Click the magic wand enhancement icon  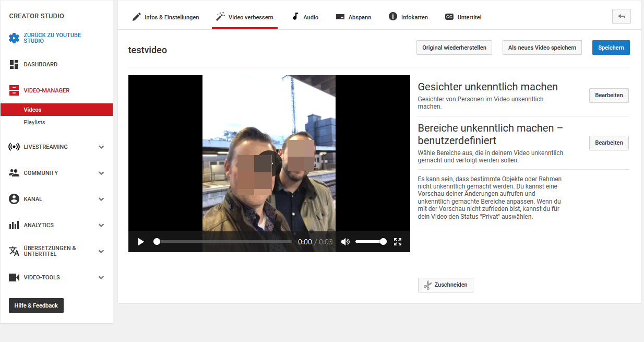[220, 17]
